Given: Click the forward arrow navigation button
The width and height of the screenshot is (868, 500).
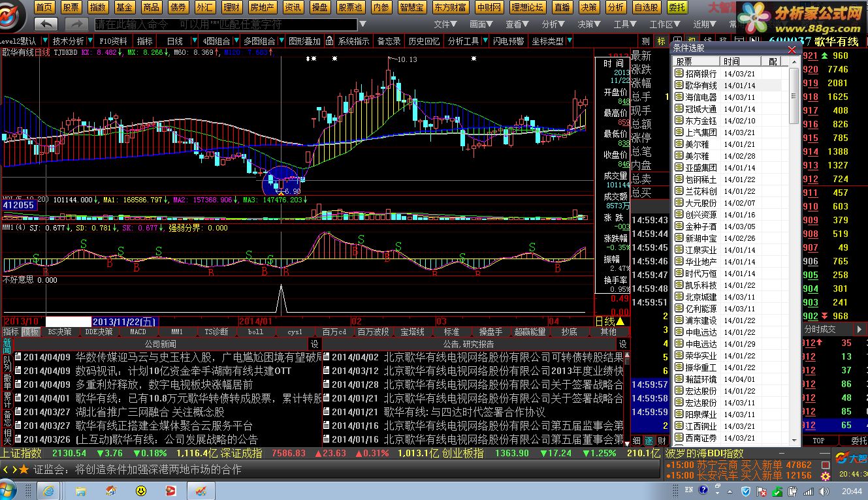Looking at the screenshot, I should tap(75, 24).
